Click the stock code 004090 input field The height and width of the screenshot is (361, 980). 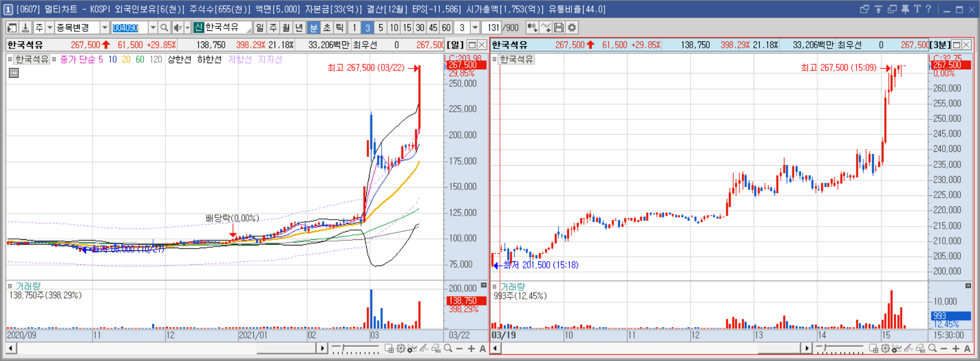coord(129,28)
